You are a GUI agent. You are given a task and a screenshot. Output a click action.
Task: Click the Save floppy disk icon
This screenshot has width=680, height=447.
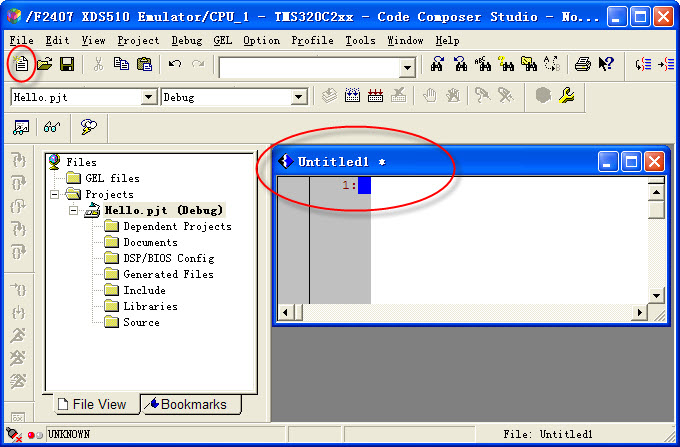pyautogui.click(x=67, y=64)
